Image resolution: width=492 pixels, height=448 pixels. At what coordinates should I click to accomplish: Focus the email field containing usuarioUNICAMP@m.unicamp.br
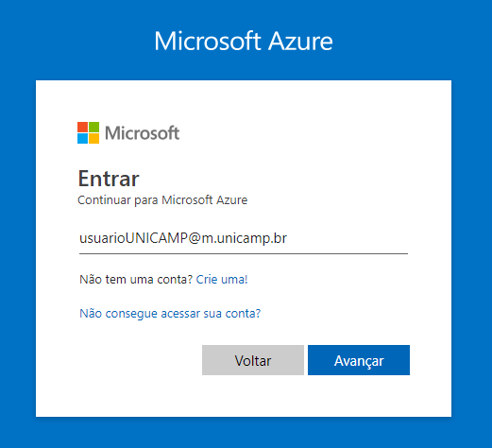pos(244,238)
